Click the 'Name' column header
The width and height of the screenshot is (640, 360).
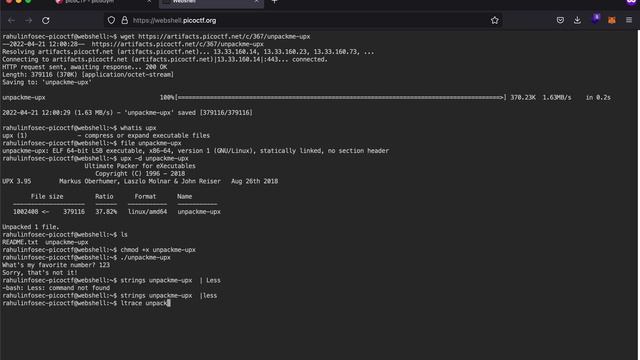[x=184, y=196]
